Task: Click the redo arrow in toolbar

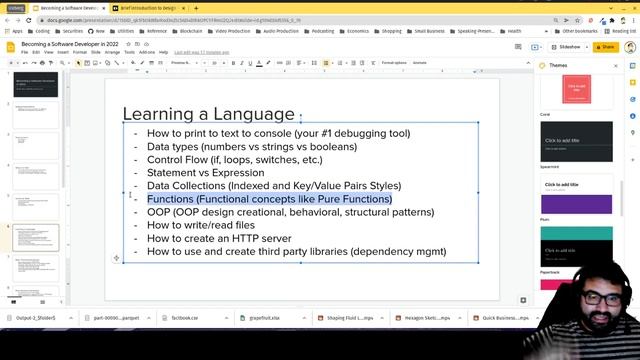Action: [34, 63]
